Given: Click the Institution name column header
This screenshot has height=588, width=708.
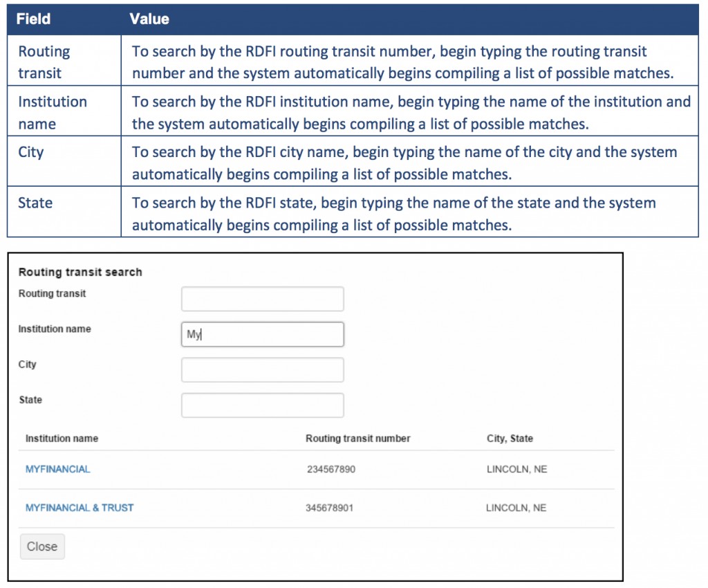Looking at the screenshot, I should pos(62,439).
